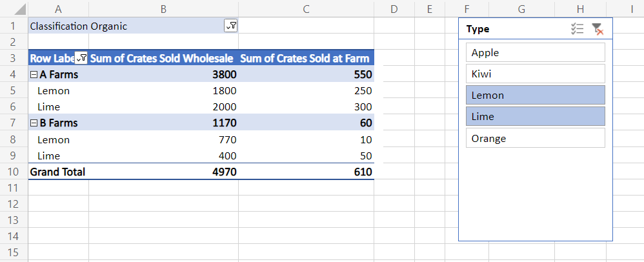This screenshot has width=644, height=262.
Task: Select column C header
Action: [x=306, y=8]
